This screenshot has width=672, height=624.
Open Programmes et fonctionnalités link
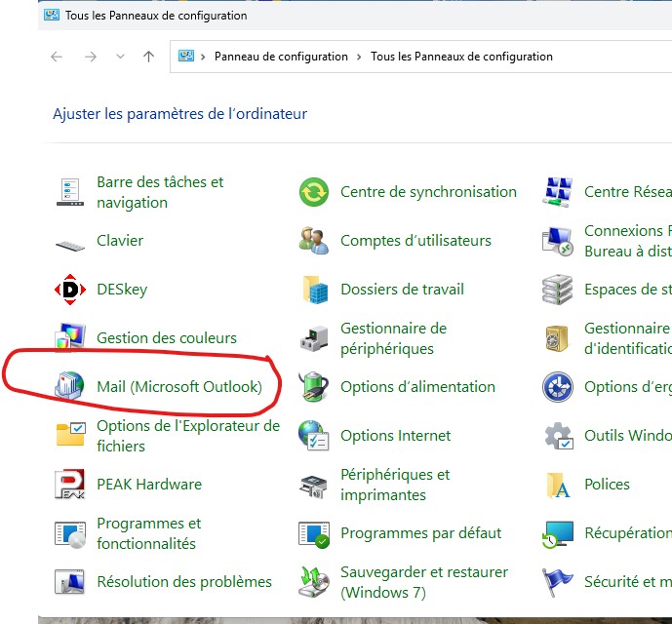(x=148, y=533)
